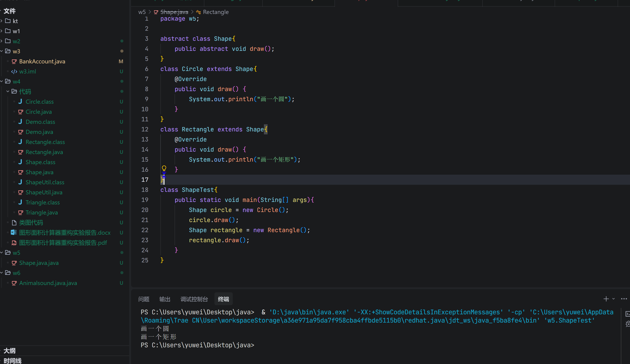
Task: Switch to the 问题 panel tab
Action: pos(144,299)
